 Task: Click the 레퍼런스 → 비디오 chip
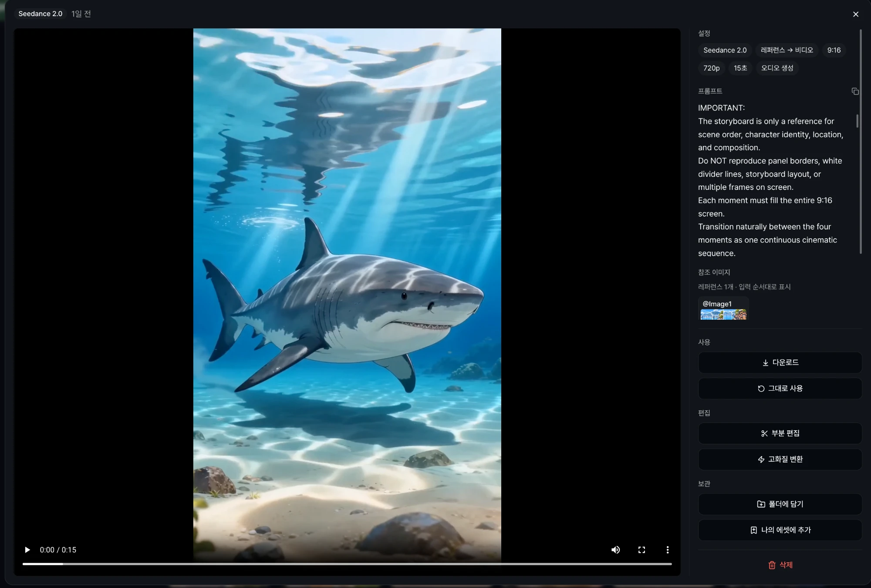787,50
